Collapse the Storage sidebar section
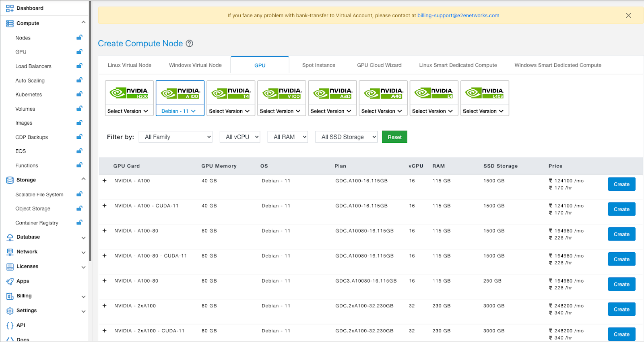Screen dimensions: 644x342 (x=83, y=179)
